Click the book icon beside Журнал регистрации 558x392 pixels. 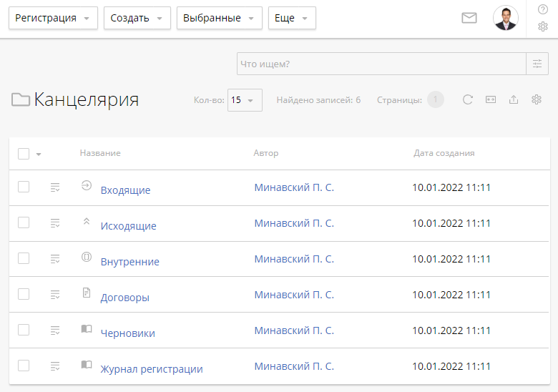(x=87, y=364)
